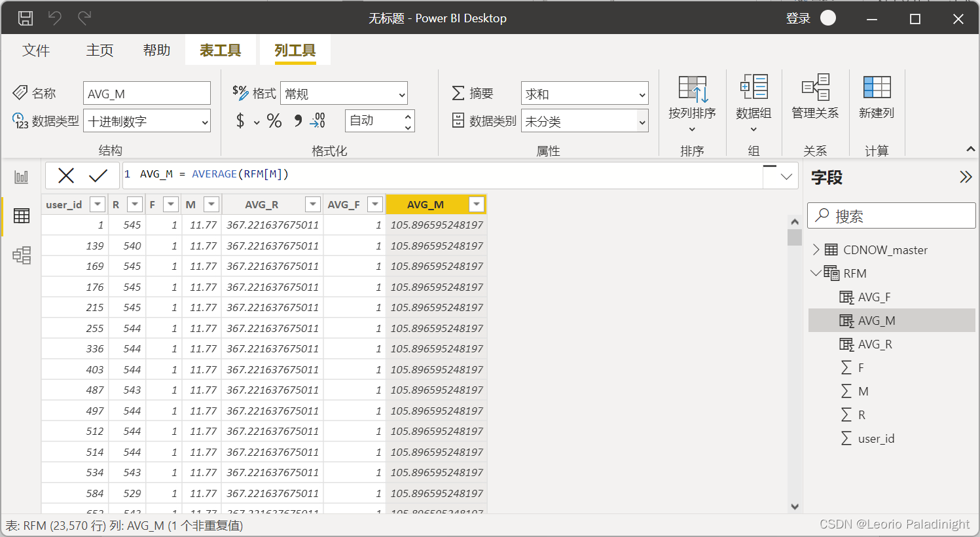The width and height of the screenshot is (980, 537).
Task: Open the AVG_M column filter dropdown
Action: coord(477,204)
